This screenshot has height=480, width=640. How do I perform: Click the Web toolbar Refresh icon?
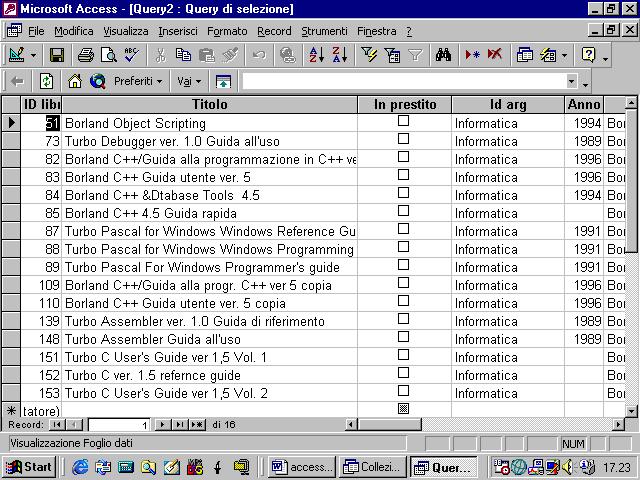pos(46,81)
